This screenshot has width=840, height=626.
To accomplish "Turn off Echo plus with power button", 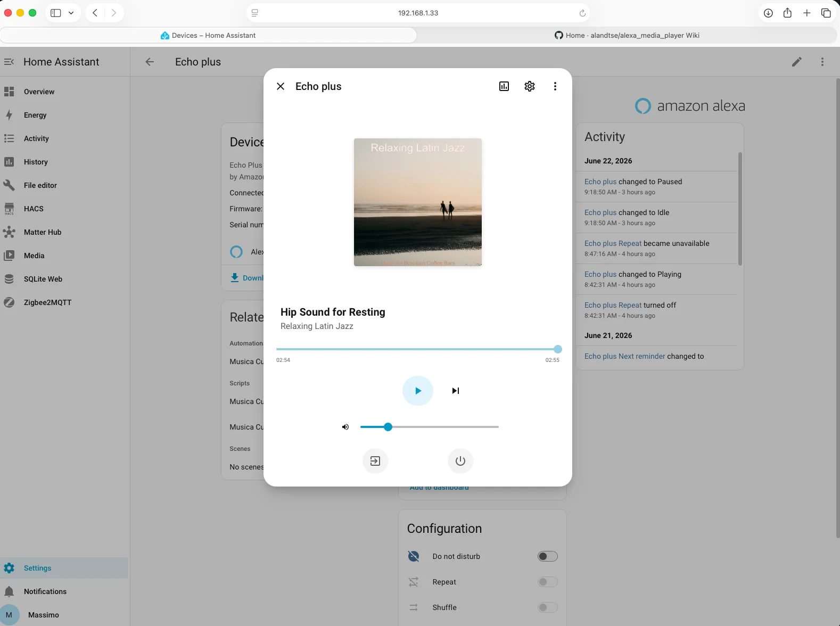I will (x=460, y=461).
